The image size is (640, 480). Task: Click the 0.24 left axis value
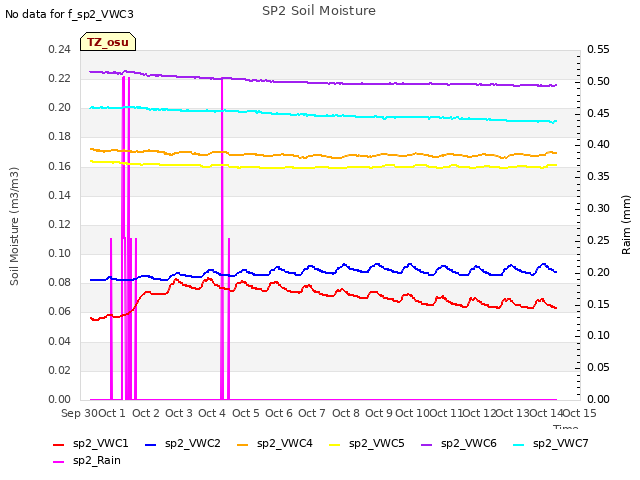tap(60, 49)
